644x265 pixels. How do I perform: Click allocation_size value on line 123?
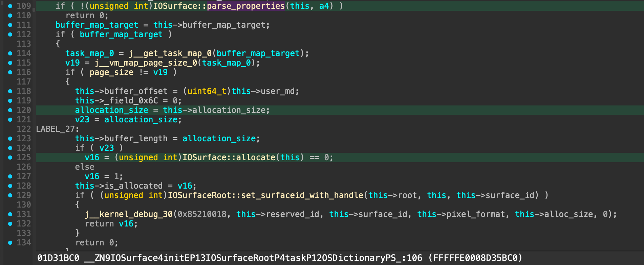pos(219,139)
